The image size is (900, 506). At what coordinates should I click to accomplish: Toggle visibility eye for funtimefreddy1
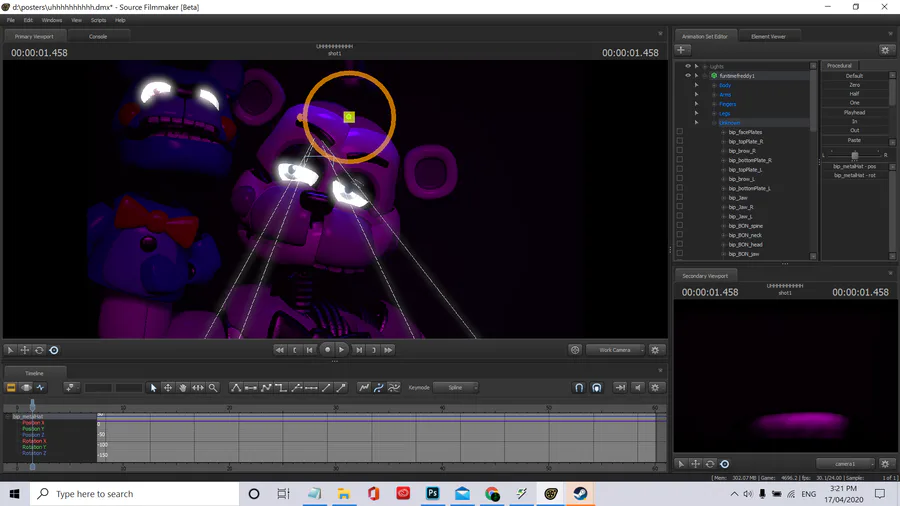click(688, 75)
